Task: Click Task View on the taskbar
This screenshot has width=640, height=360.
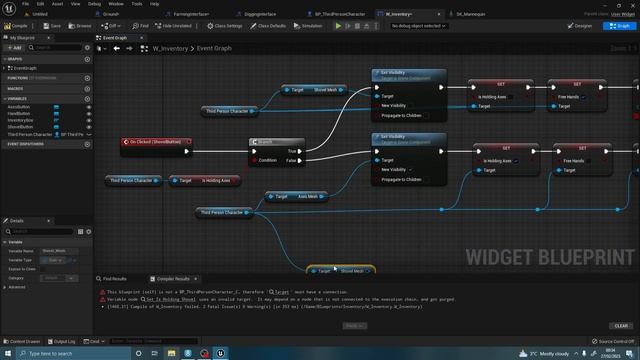Action: click(155, 353)
